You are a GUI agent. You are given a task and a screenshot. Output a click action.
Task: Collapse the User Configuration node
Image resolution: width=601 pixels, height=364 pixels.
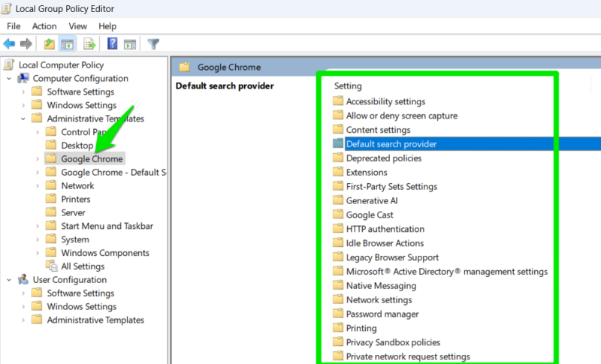(x=9, y=280)
